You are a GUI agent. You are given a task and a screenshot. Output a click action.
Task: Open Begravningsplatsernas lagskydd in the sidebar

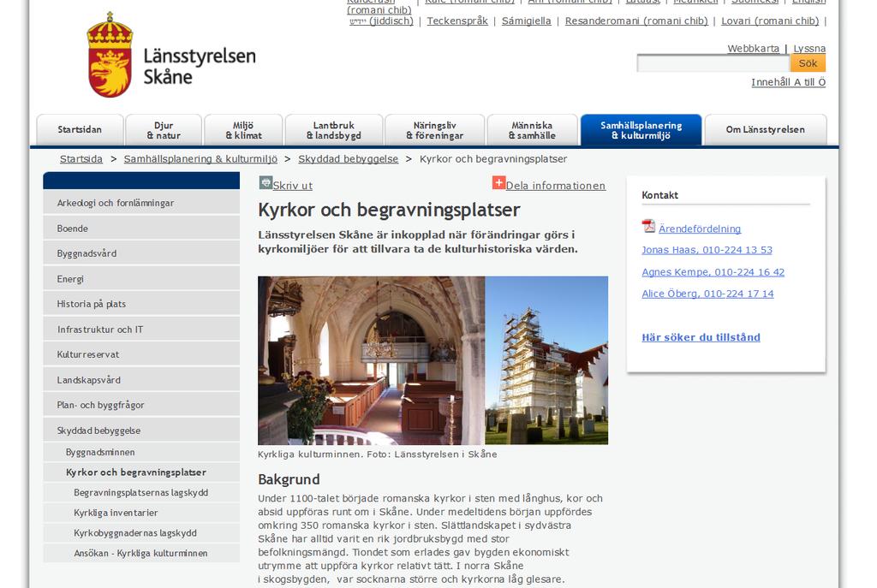coord(141,492)
